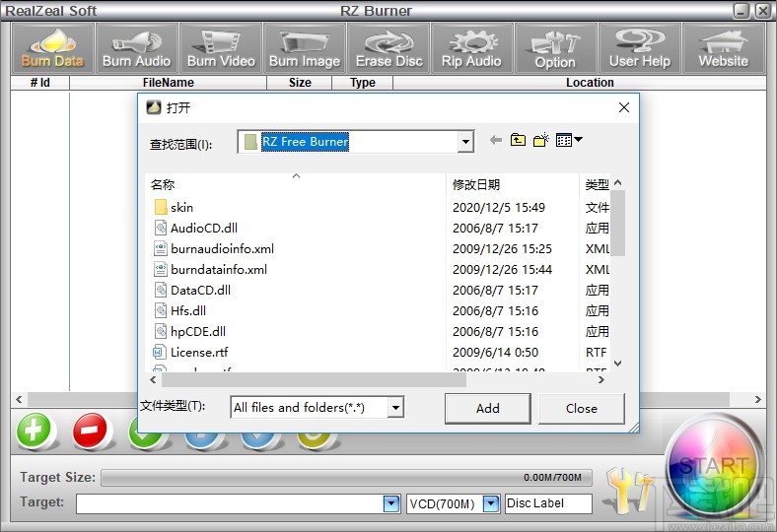Image resolution: width=777 pixels, height=532 pixels.
Task: Click the Target Size progress bar
Action: pyautogui.click(x=347, y=478)
